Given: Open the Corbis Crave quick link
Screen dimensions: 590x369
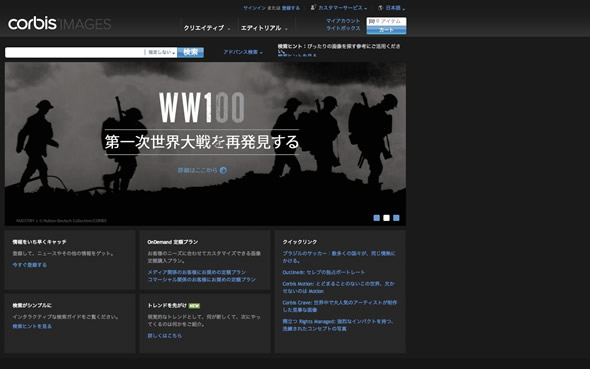Looking at the screenshot, I should click(x=339, y=306).
